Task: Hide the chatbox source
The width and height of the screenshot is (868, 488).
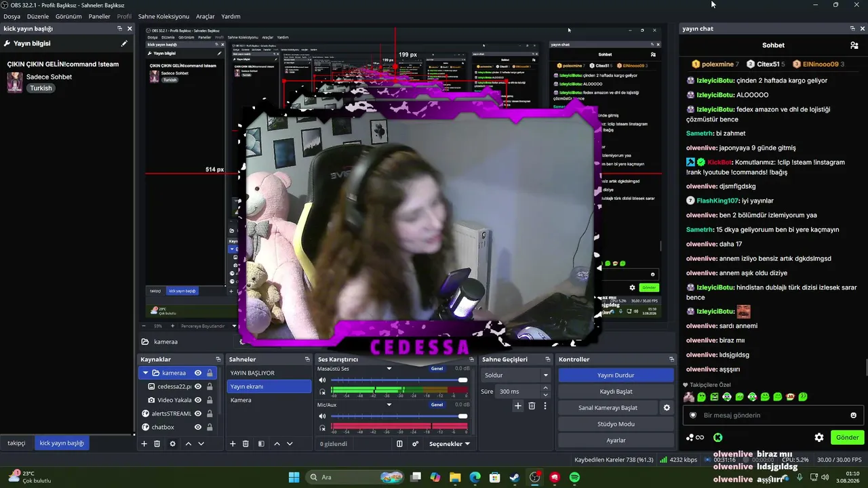Action: [198, 427]
